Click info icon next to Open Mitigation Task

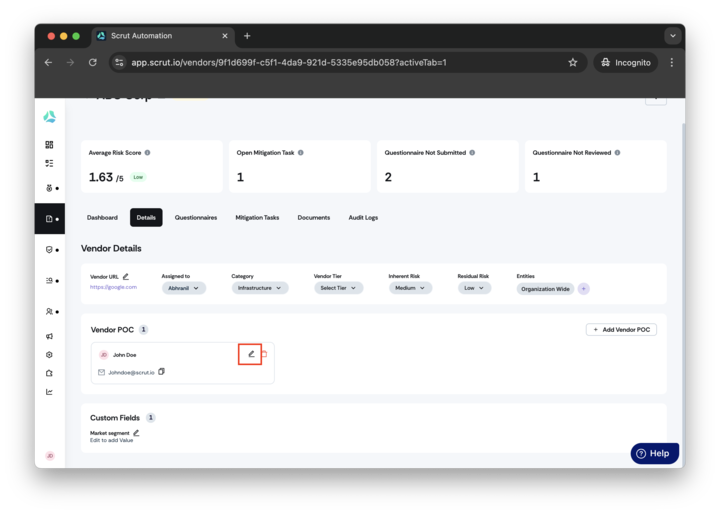301,153
